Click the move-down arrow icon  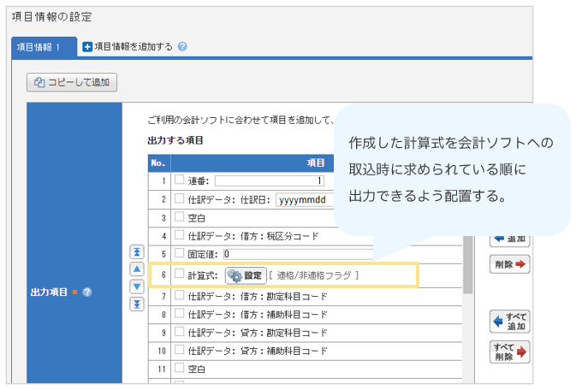136,287
